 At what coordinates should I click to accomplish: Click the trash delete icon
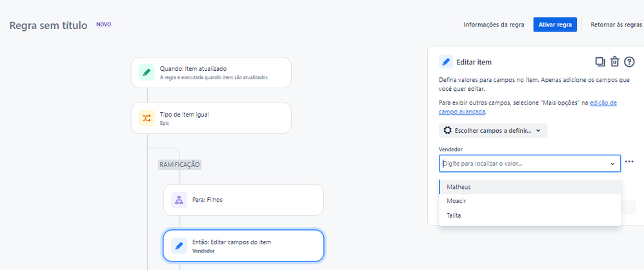coord(615,62)
